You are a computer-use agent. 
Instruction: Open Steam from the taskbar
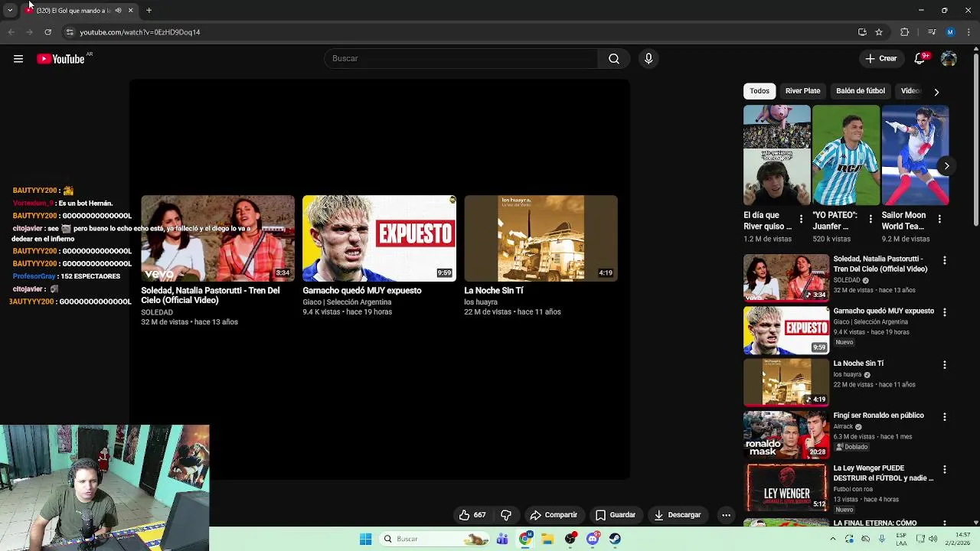(615, 539)
